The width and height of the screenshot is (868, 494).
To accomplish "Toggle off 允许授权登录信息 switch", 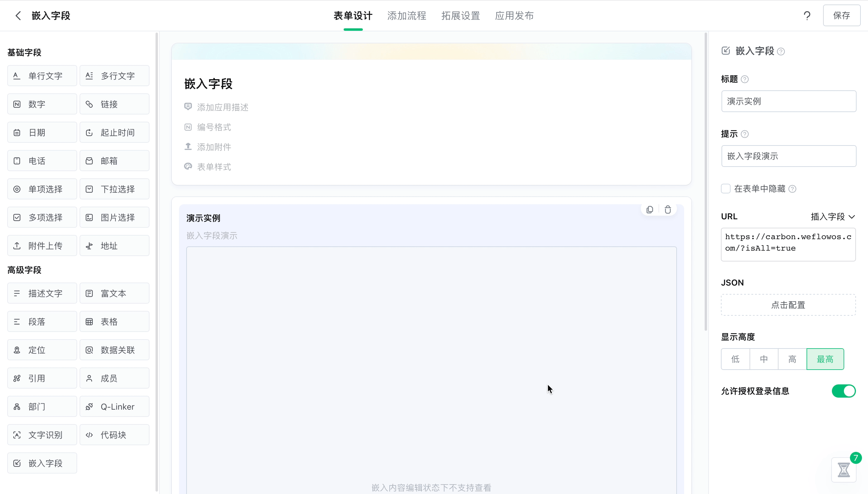I will tap(844, 391).
